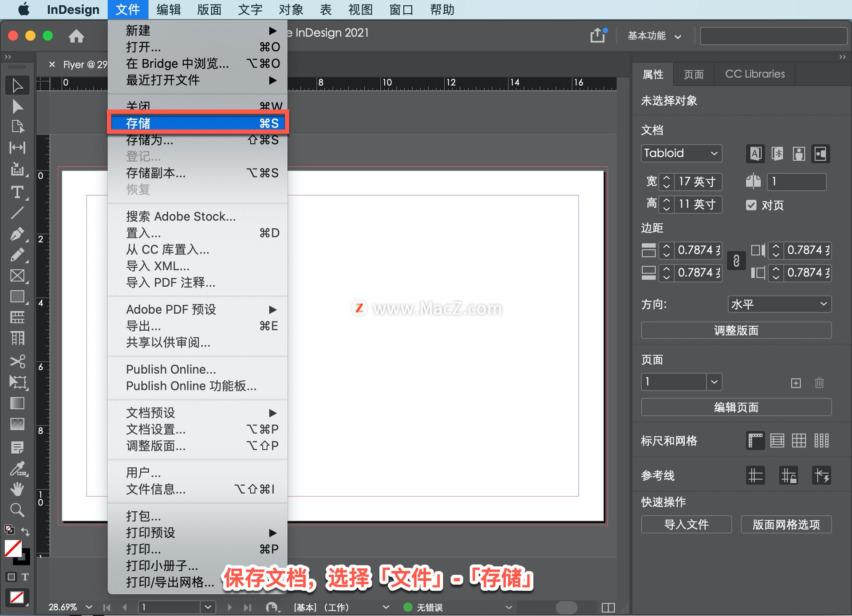Toggle show rulers icon in 标尺和网格

pyautogui.click(x=755, y=441)
